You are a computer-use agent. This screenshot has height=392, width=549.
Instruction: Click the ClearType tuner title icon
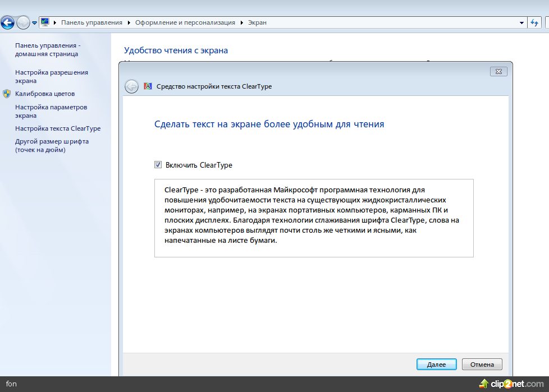[x=148, y=86]
